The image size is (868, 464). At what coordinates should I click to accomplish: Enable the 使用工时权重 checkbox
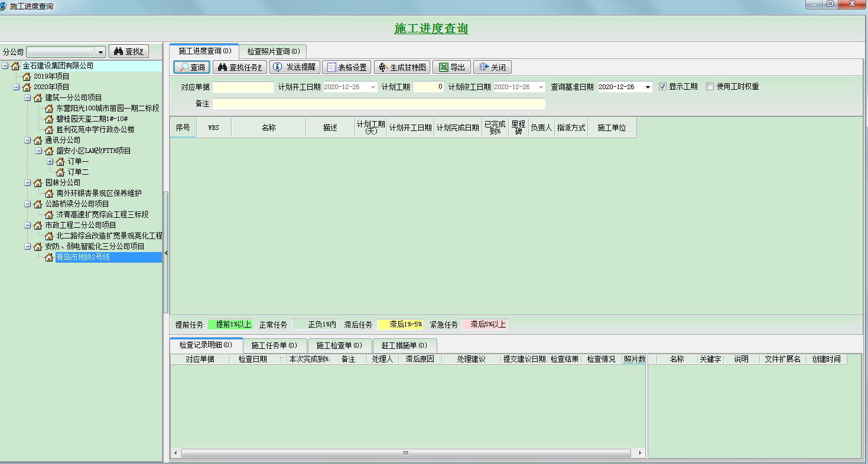point(710,87)
